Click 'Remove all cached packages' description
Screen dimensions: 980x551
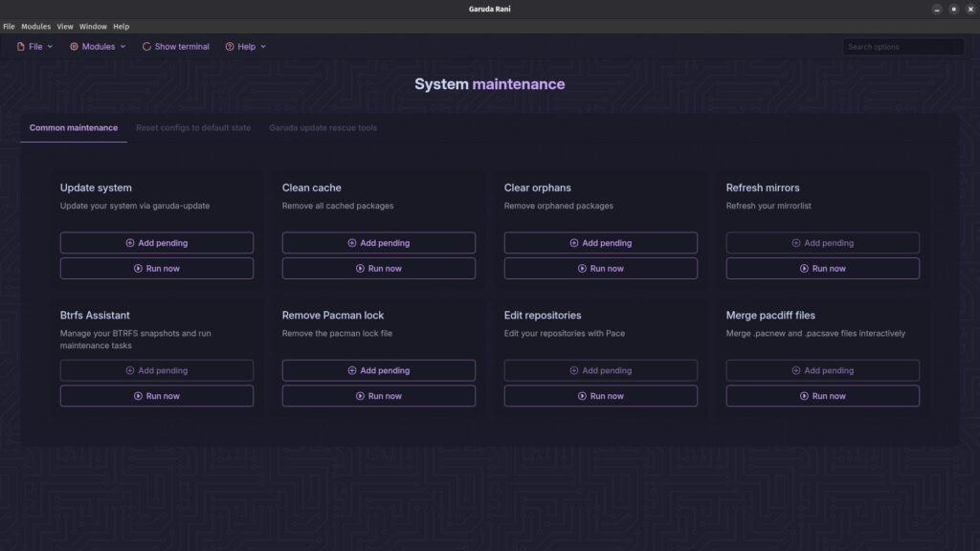coord(338,207)
